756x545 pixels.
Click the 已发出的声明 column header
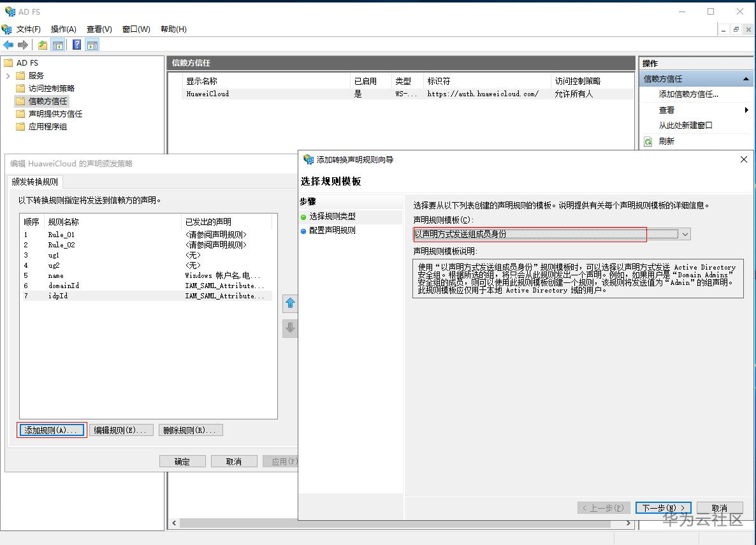pyautogui.click(x=226, y=222)
